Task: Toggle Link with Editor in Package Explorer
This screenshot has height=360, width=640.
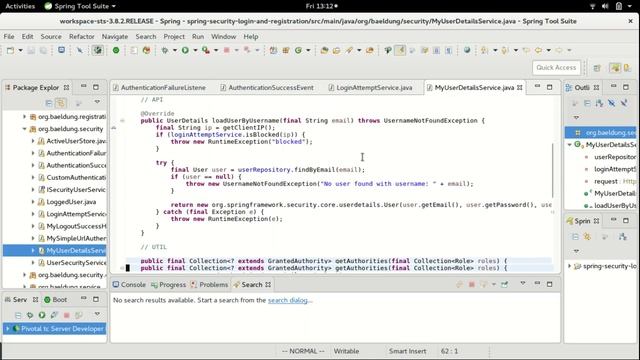Action: click(x=61, y=103)
